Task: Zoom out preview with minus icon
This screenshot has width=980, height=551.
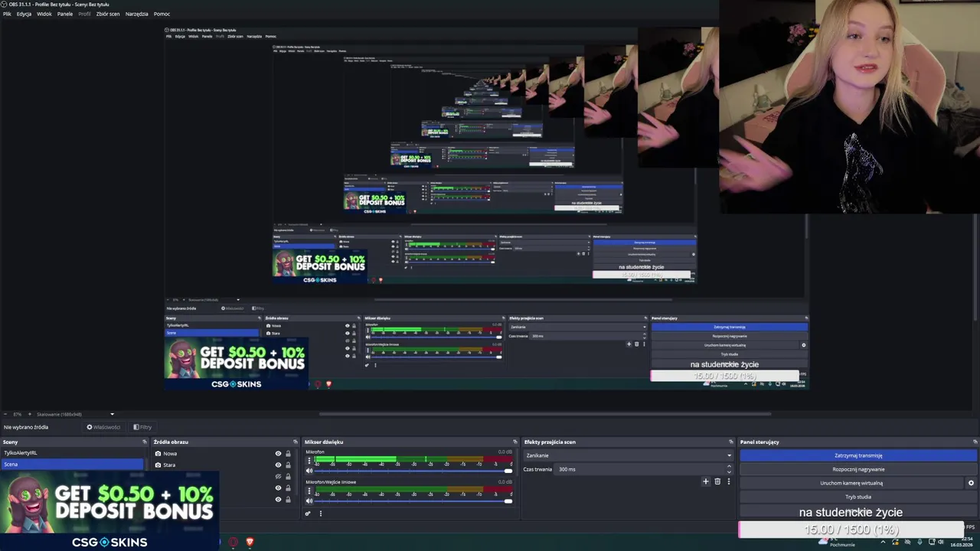Action: click(5, 414)
